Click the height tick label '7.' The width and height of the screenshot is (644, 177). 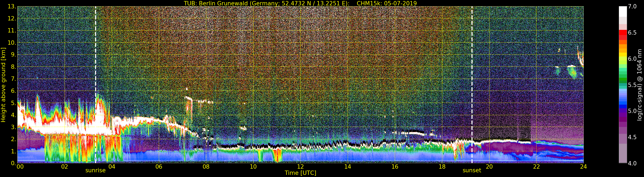[x=13, y=79]
